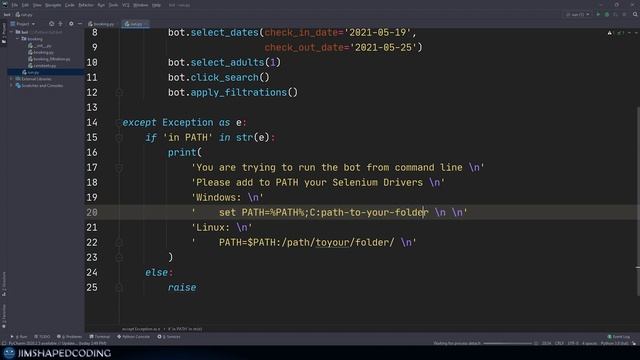Click the run.py breadcrumb in navigation bar
Image resolution: width=640 pixels, height=360 pixels.
[x=24, y=14]
